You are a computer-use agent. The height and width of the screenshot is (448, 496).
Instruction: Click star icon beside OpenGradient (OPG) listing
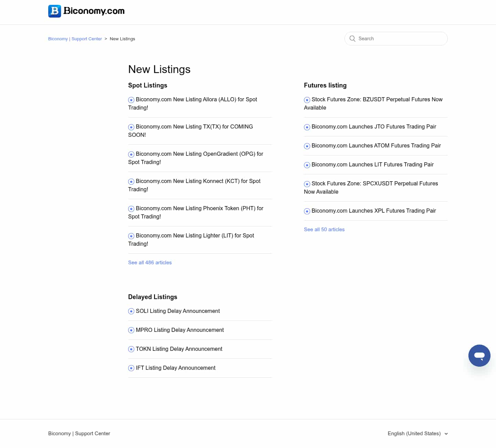(x=131, y=154)
